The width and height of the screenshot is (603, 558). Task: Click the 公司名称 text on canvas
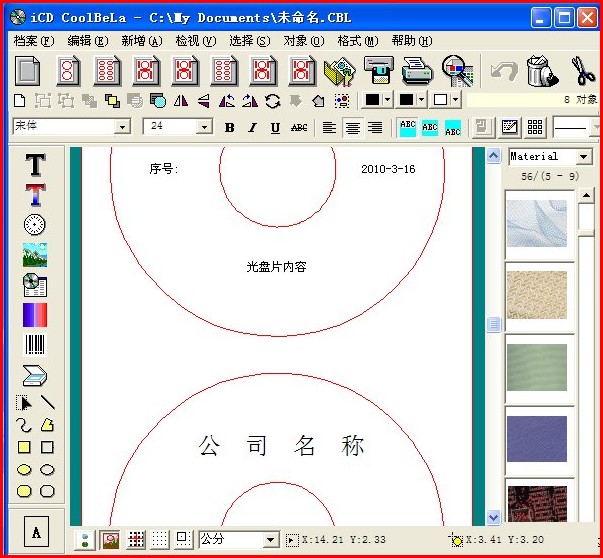[x=281, y=446]
